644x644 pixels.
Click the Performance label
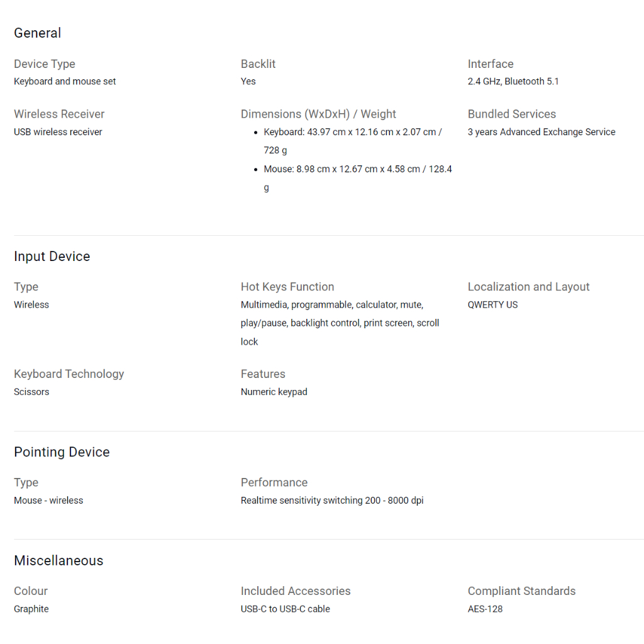click(274, 483)
